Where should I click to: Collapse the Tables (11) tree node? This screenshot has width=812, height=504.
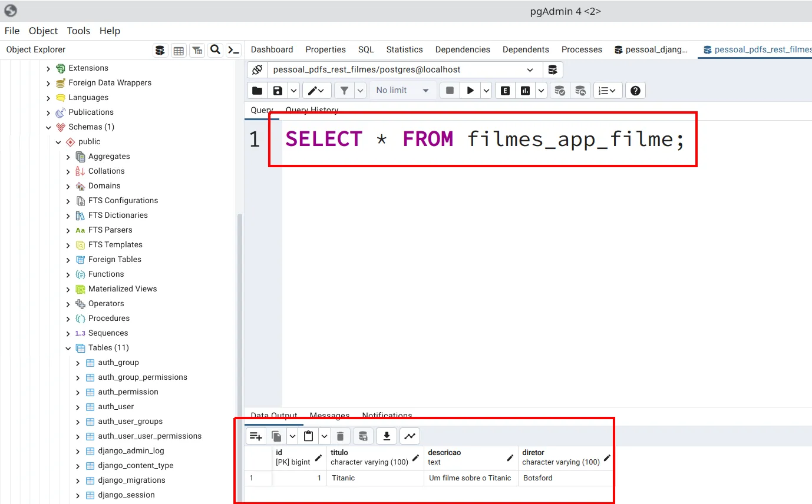(x=68, y=348)
